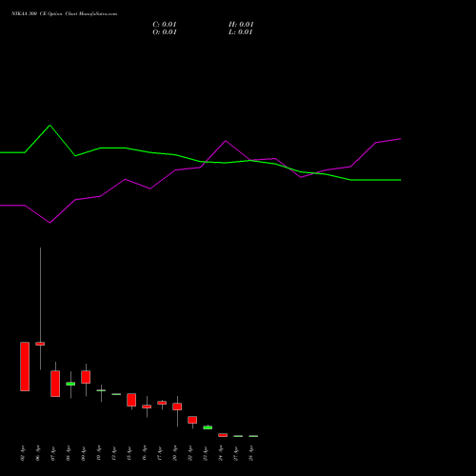Click the purple indicator line's central peak
Image resolution: width=476 pixels, height=476 pixels.
click(x=226, y=141)
